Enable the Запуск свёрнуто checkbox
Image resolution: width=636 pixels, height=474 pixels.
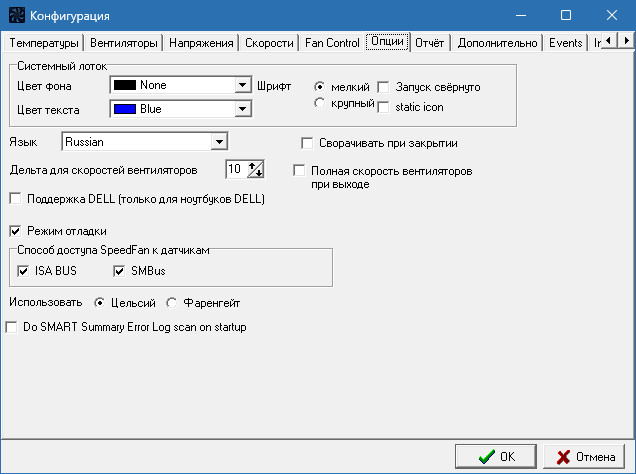coord(383,87)
